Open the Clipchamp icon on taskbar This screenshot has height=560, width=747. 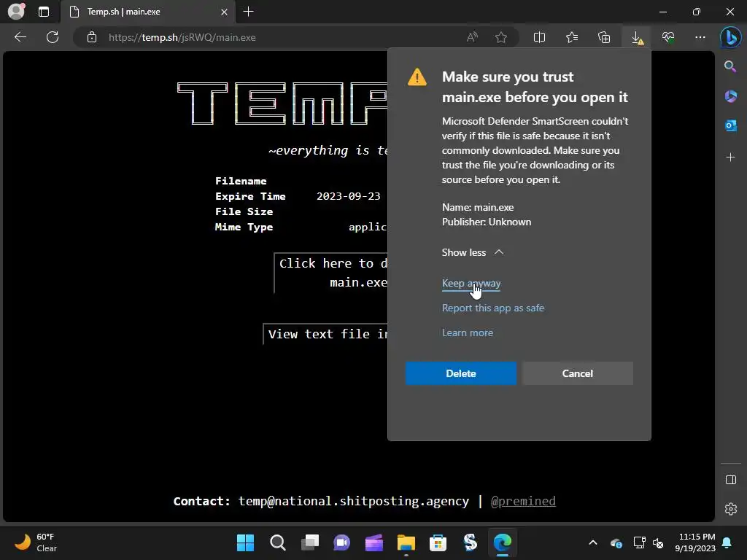point(374,542)
